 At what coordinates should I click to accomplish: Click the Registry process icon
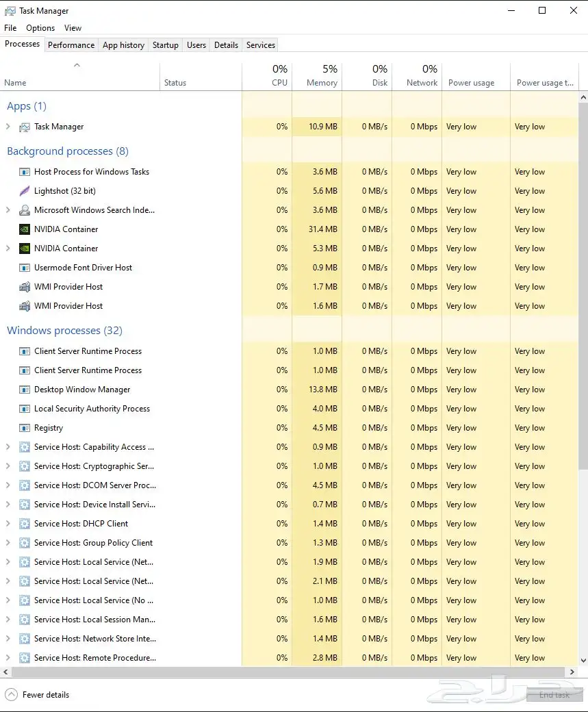click(x=25, y=428)
